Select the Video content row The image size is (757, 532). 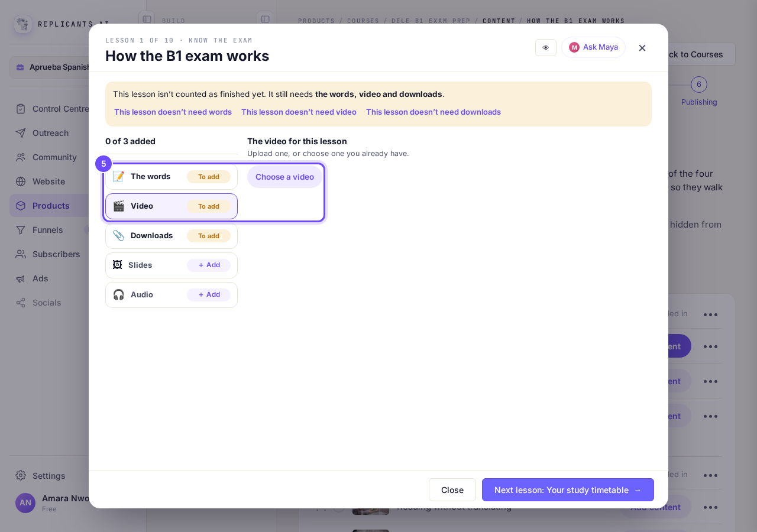click(172, 206)
